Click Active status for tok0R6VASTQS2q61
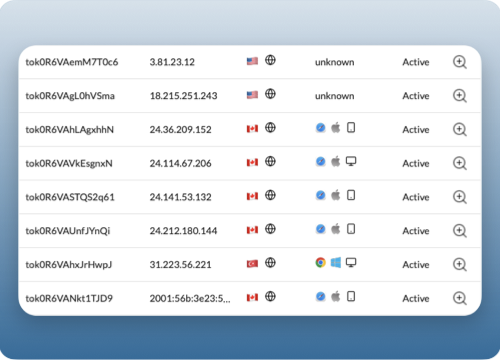 (416, 197)
